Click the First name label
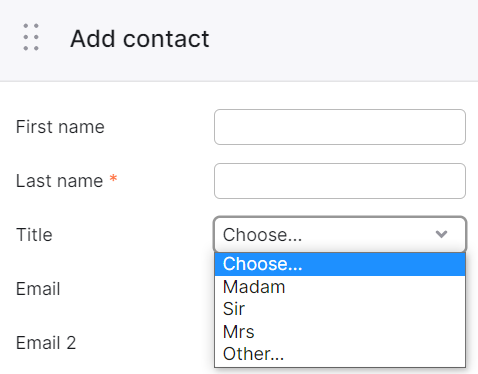Image resolution: width=478 pixels, height=374 pixels. (x=60, y=127)
